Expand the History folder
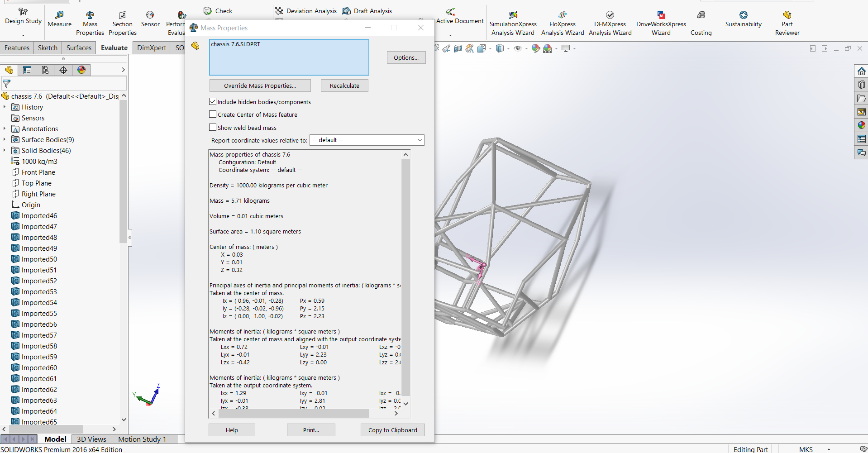Viewport: 868px width, 453px height. click(x=5, y=107)
